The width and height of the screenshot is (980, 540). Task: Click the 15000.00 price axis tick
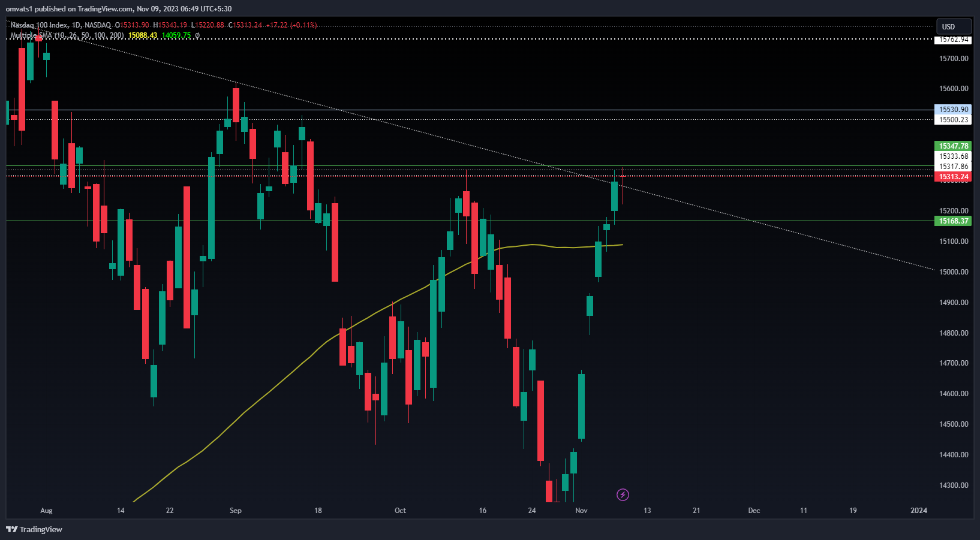(x=954, y=272)
